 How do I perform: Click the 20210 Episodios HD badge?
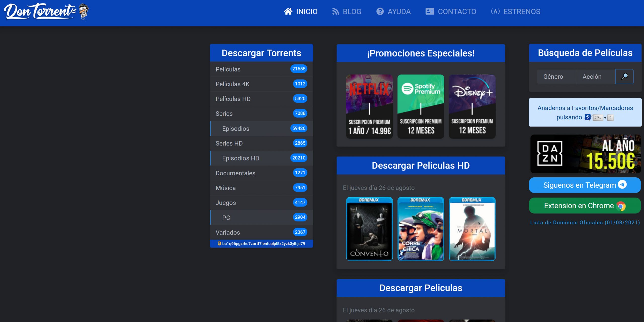299,158
